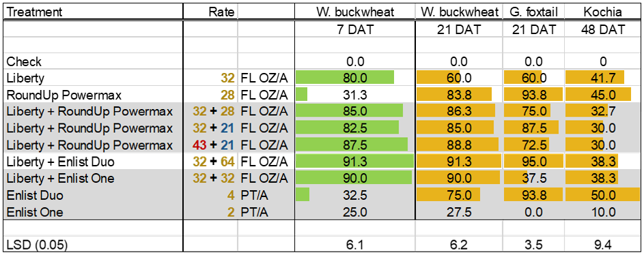Select Liberty + Enlist Duo treatment cell
644x255 pixels.
point(93,162)
